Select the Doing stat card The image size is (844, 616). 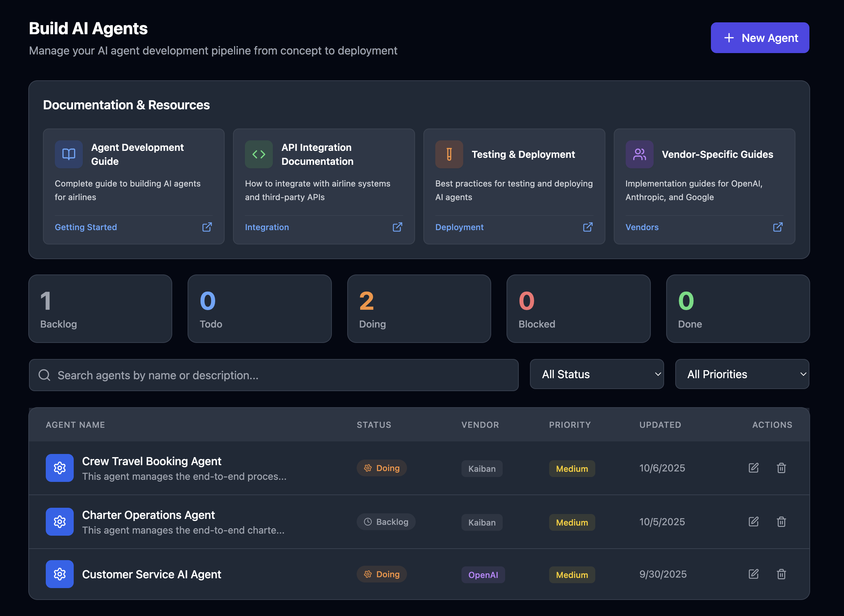point(419,309)
